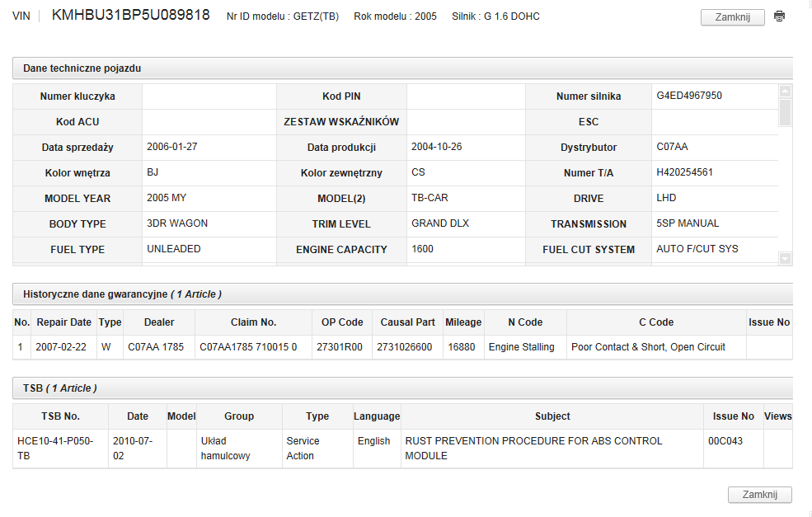Screen dimensions: 812x517
Task: Click the 3DR WAGON body type value
Action: pyautogui.click(x=177, y=223)
